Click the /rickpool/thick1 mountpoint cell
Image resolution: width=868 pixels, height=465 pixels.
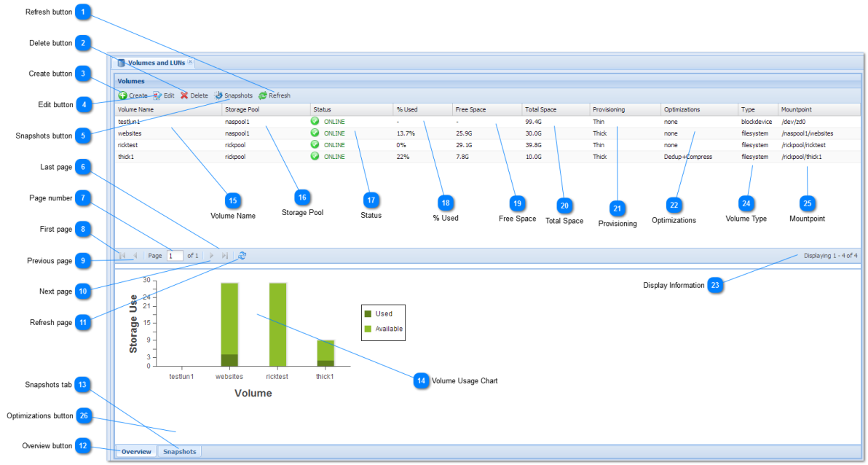[x=802, y=157]
